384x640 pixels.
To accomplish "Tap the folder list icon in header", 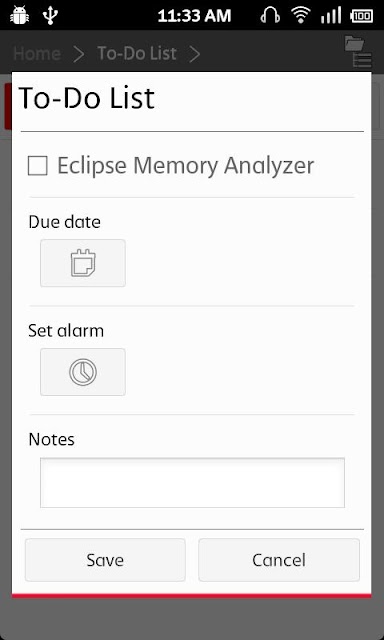I will tap(358, 51).
